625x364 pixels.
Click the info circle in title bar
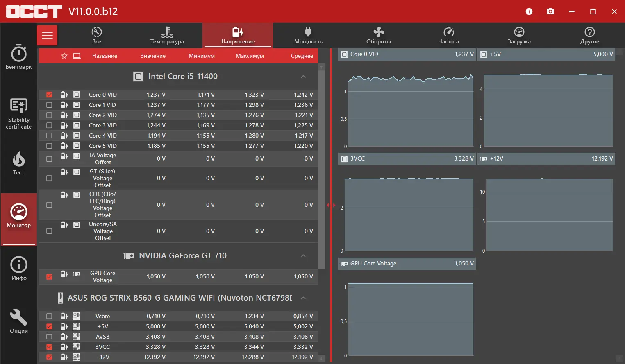pos(529,11)
